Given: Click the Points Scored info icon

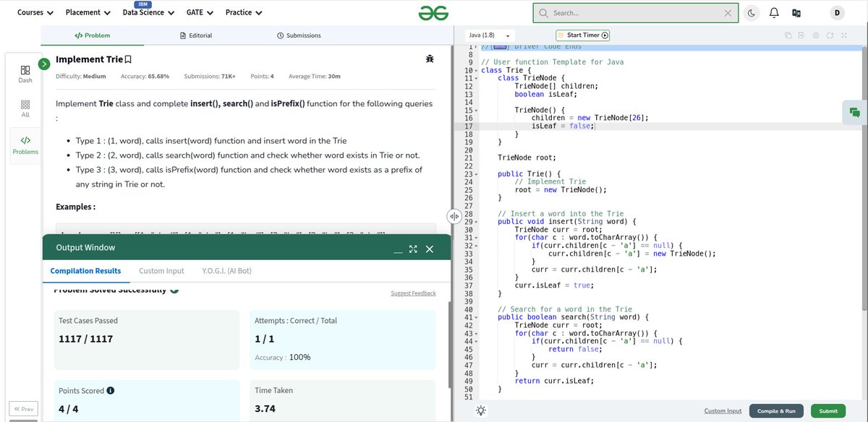Looking at the screenshot, I should (x=111, y=391).
